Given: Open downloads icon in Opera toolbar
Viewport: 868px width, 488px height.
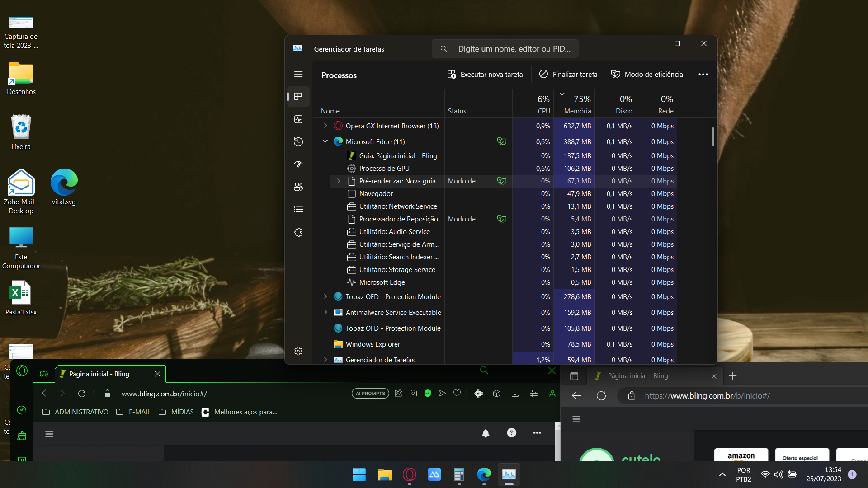Looking at the screenshot, I should click(x=515, y=394).
